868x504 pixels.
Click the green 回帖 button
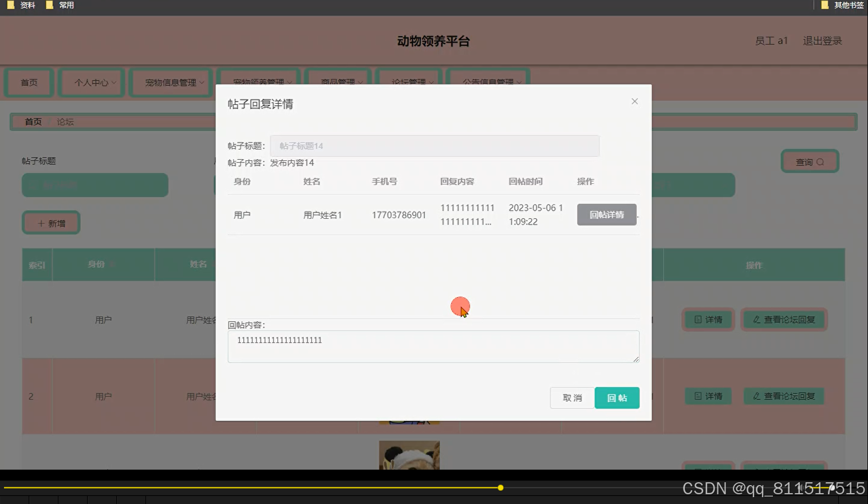pos(617,397)
